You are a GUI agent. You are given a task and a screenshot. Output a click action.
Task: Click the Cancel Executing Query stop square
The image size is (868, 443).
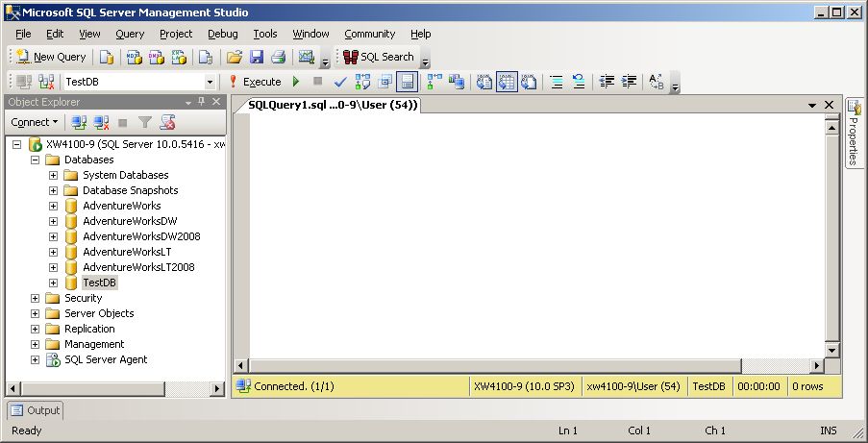(318, 82)
